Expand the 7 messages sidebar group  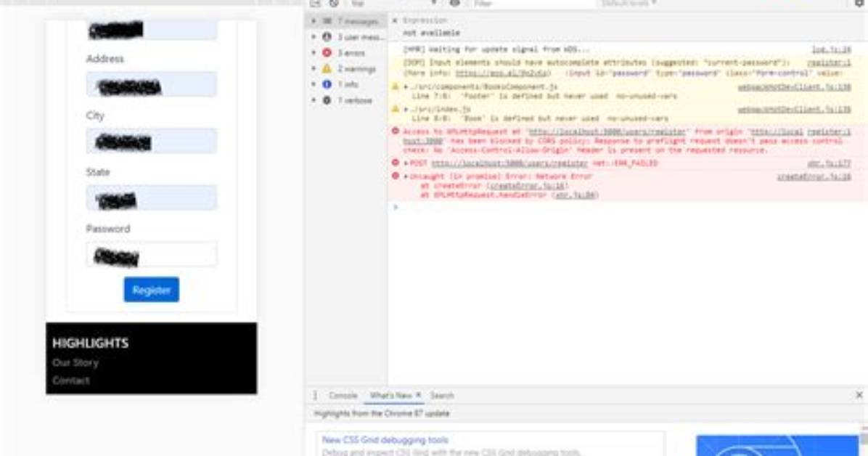tap(314, 21)
